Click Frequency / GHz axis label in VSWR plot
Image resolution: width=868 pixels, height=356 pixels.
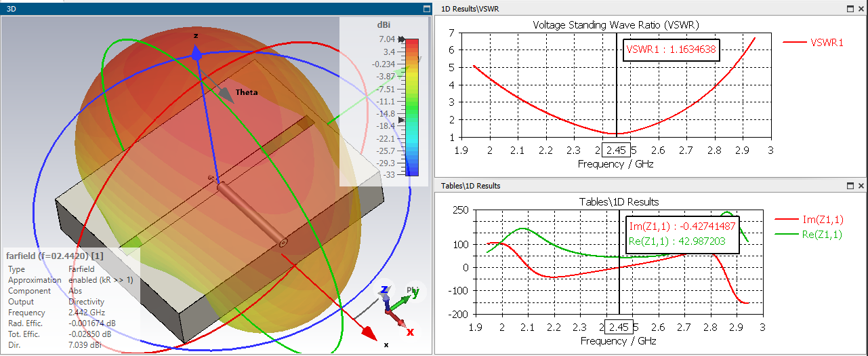(x=616, y=163)
